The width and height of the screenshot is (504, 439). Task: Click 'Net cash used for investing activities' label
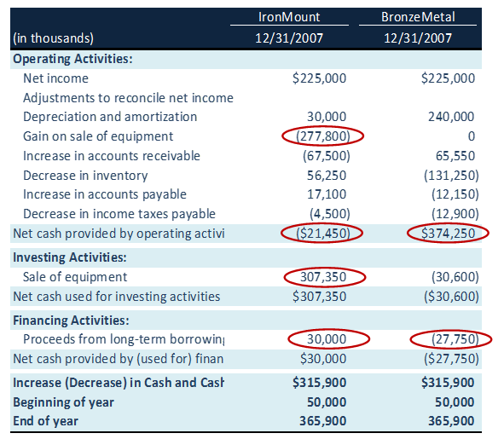(116, 297)
